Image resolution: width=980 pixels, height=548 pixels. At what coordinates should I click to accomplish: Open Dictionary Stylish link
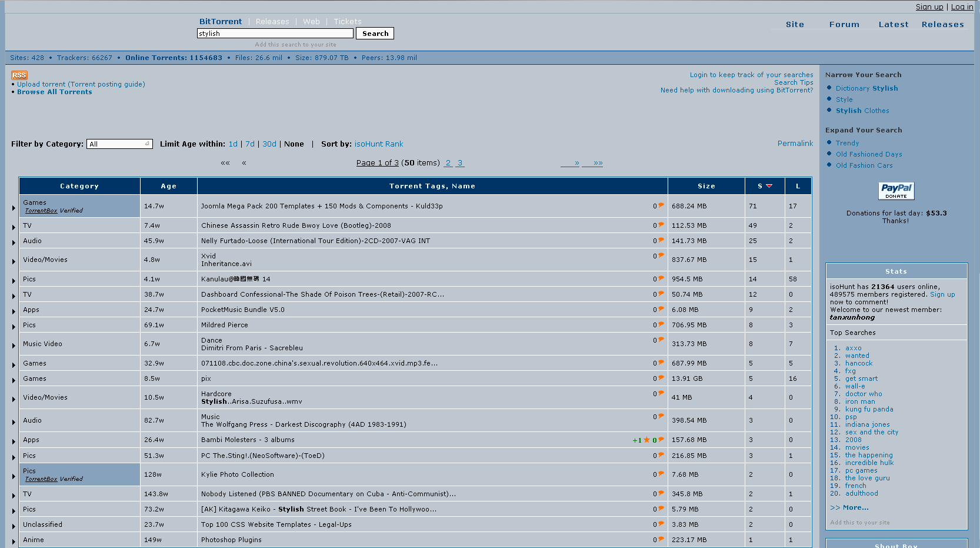tap(866, 88)
